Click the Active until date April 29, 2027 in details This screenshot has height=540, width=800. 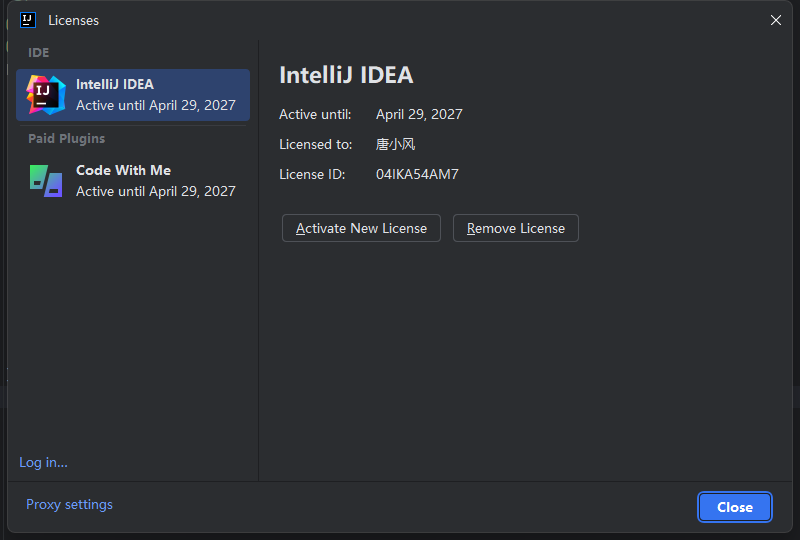(x=419, y=114)
